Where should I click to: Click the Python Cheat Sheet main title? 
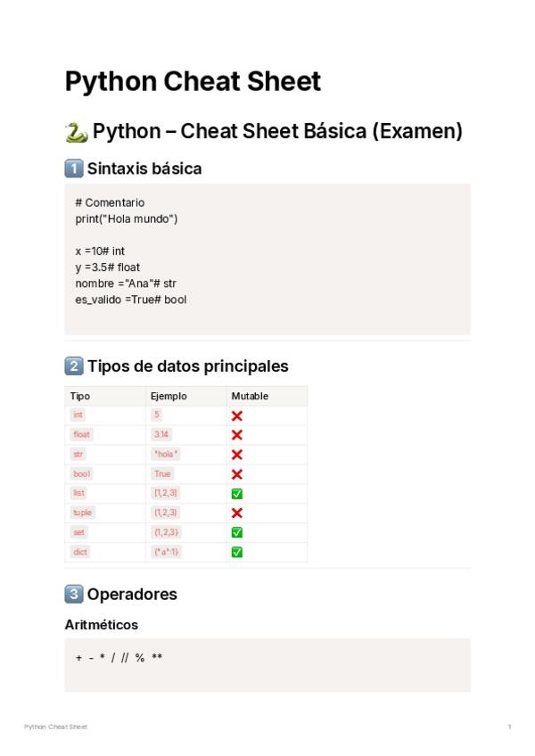point(193,82)
